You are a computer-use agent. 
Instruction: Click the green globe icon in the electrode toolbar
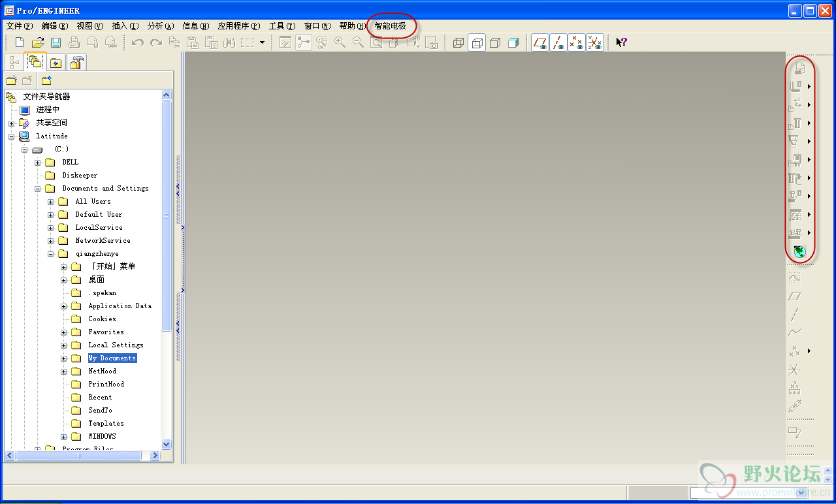[799, 251]
